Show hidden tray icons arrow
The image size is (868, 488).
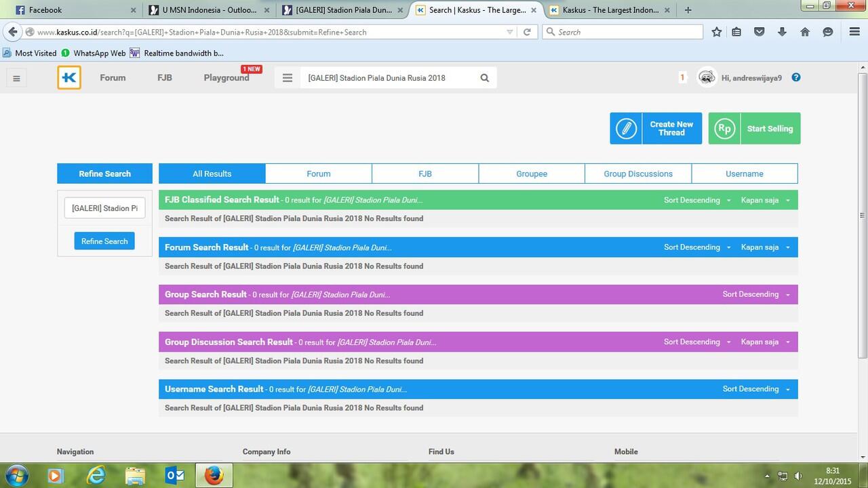click(x=767, y=476)
